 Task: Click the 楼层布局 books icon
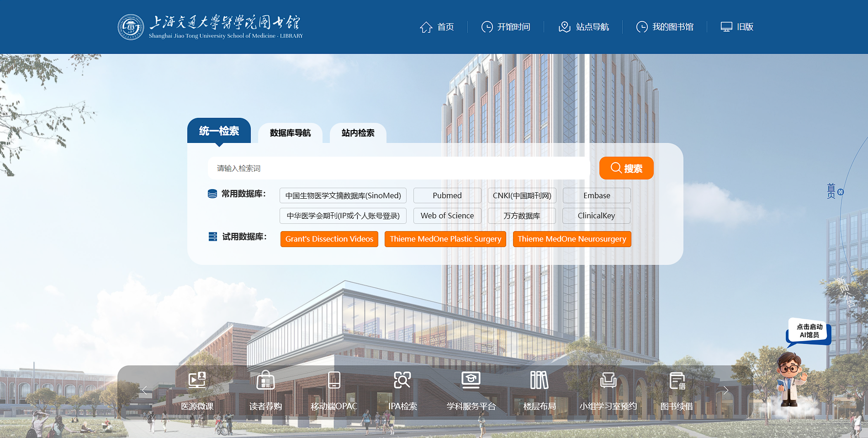pyautogui.click(x=539, y=380)
